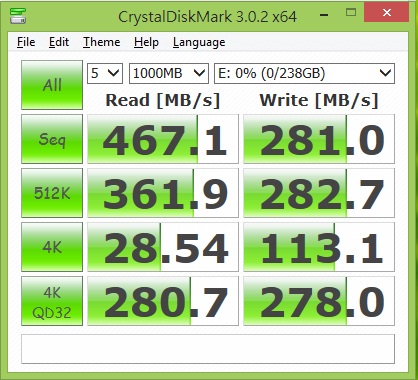This screenshot has height=380, width=418.
Task: Click the Seq read result 467.1
Action: pyautogui.click(x=163, y=139)
